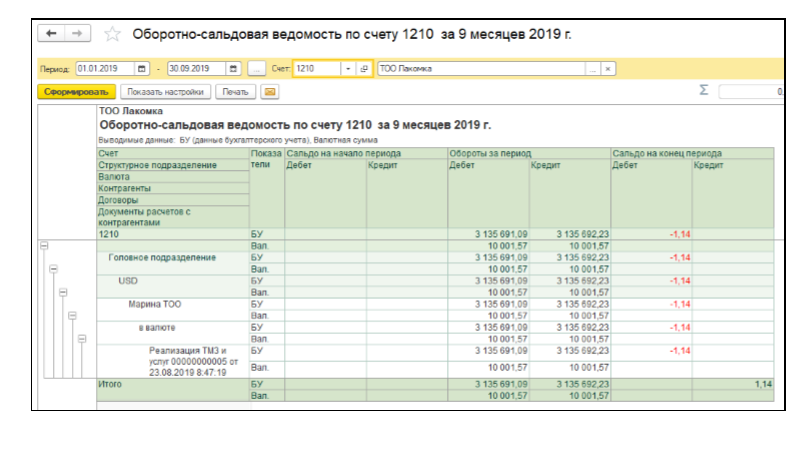This screenshot has height=451, width=810.
Task: Open organization selection ellipsis button
Action: [593, 69]
